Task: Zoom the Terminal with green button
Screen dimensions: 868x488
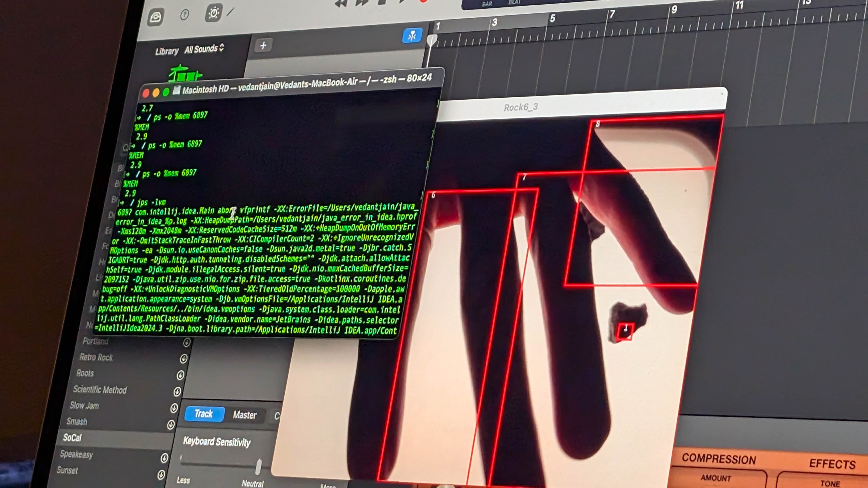Action: (x=166, y=92)
